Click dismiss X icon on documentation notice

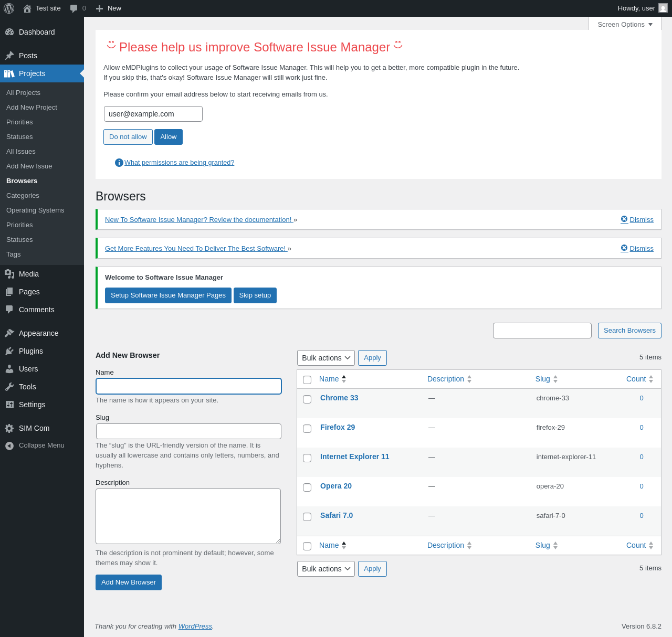click(624, 219)
